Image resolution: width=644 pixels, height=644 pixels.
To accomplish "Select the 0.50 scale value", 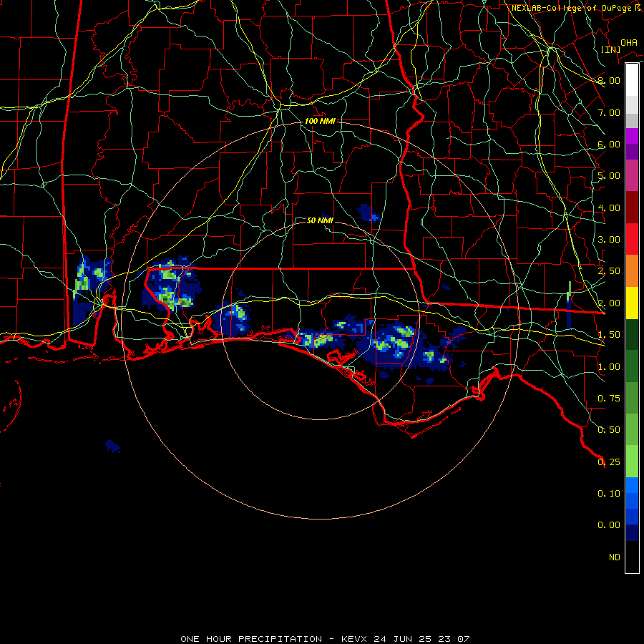I will coord(609,430).
